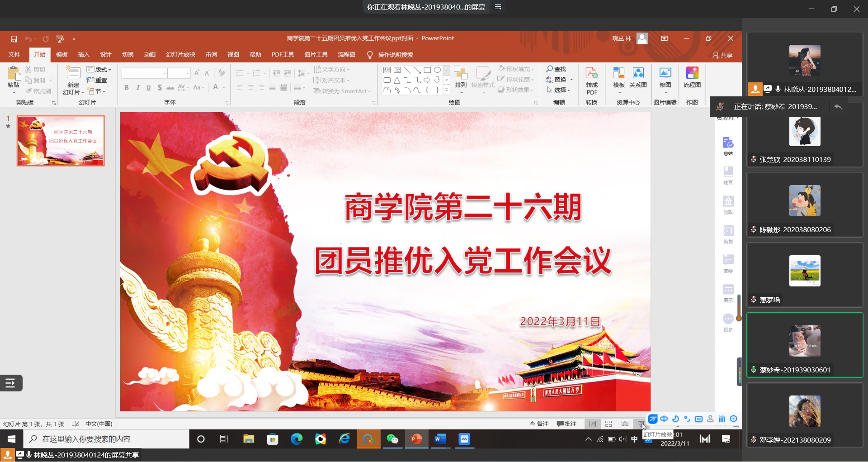Click the Relationship diagram (关系图) icon
Image resolution: width=868 pixels, height=462 pixels.
point(638,73)
